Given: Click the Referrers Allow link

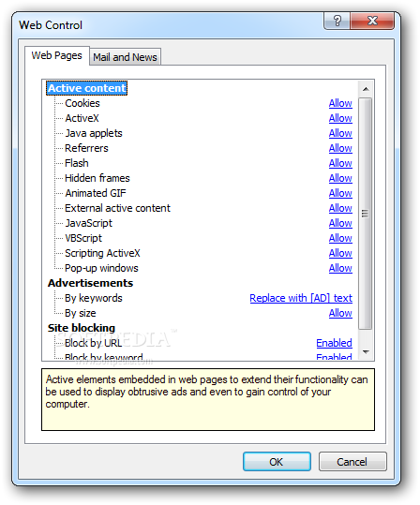Looking at the screenshot, I should pos(340,148).
